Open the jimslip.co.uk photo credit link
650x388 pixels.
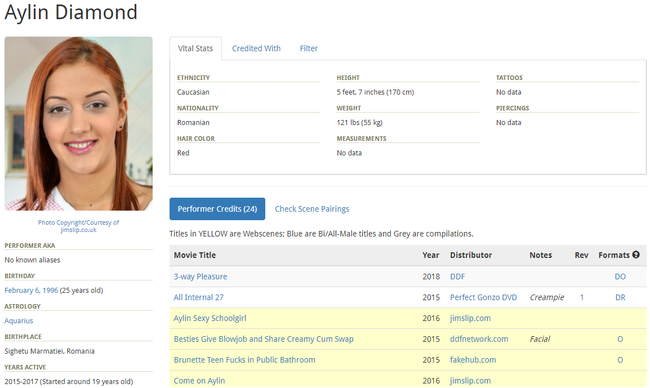[x=78, y=230]
